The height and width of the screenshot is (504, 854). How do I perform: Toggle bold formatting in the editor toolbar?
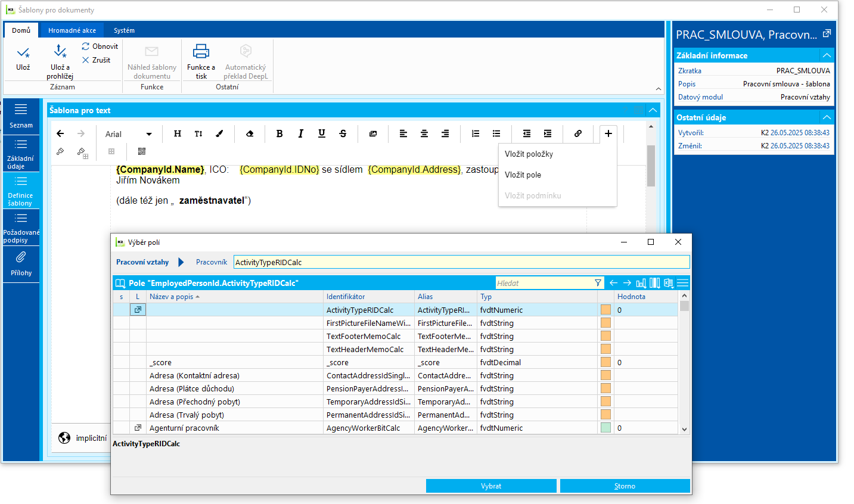click(280, 133)
